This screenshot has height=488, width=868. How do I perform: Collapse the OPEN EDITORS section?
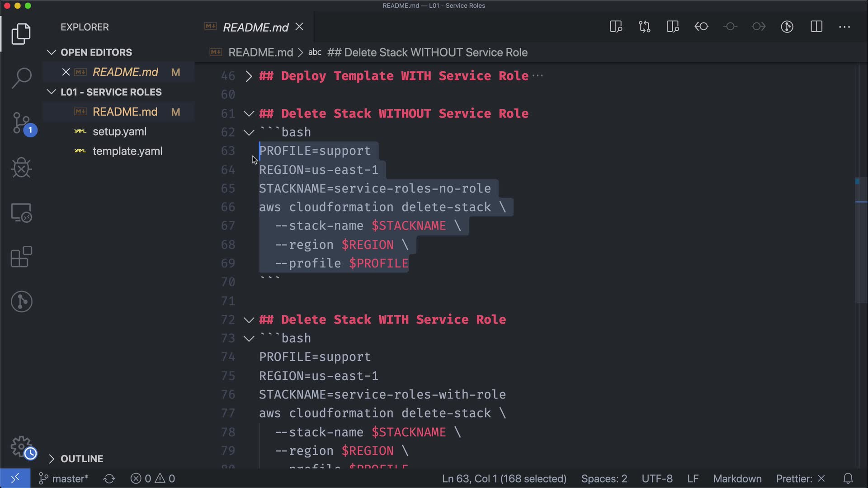(96, 52)
